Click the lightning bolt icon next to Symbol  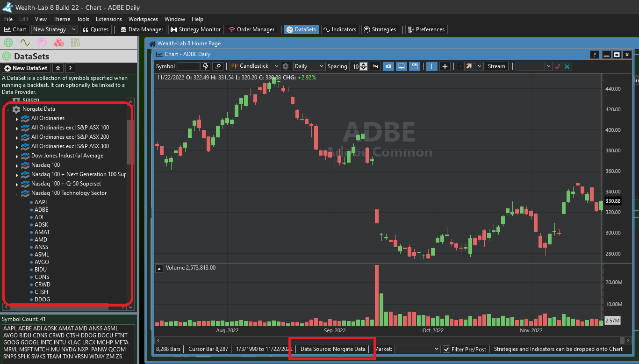click(x=206, y=66)
